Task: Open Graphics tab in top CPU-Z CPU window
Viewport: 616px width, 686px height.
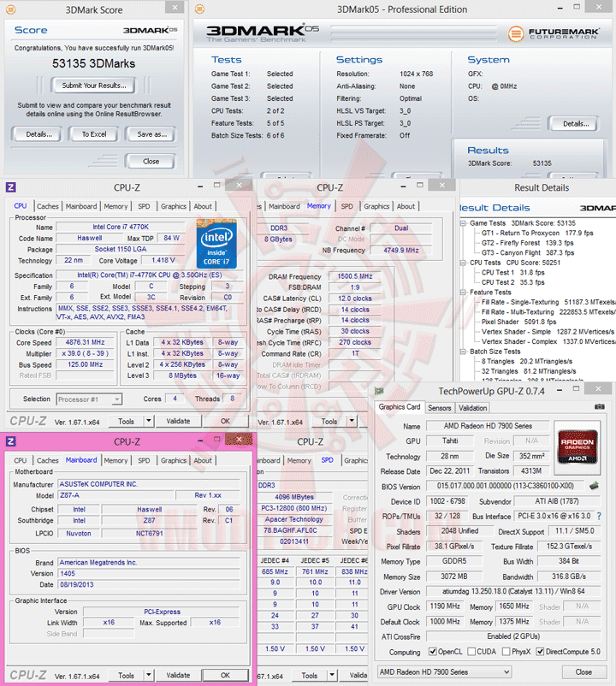Action: (x=173, y=206)
